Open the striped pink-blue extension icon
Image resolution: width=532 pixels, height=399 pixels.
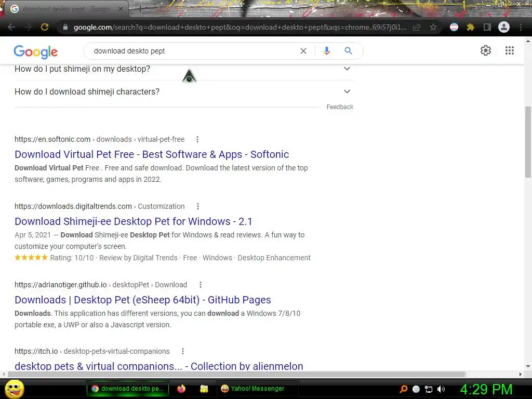point(454,27)
